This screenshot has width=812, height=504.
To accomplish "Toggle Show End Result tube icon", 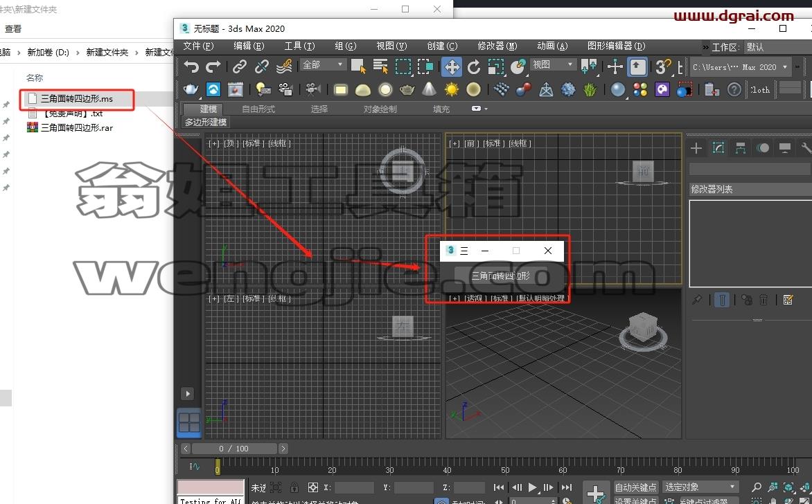I will tap(722, 300).
